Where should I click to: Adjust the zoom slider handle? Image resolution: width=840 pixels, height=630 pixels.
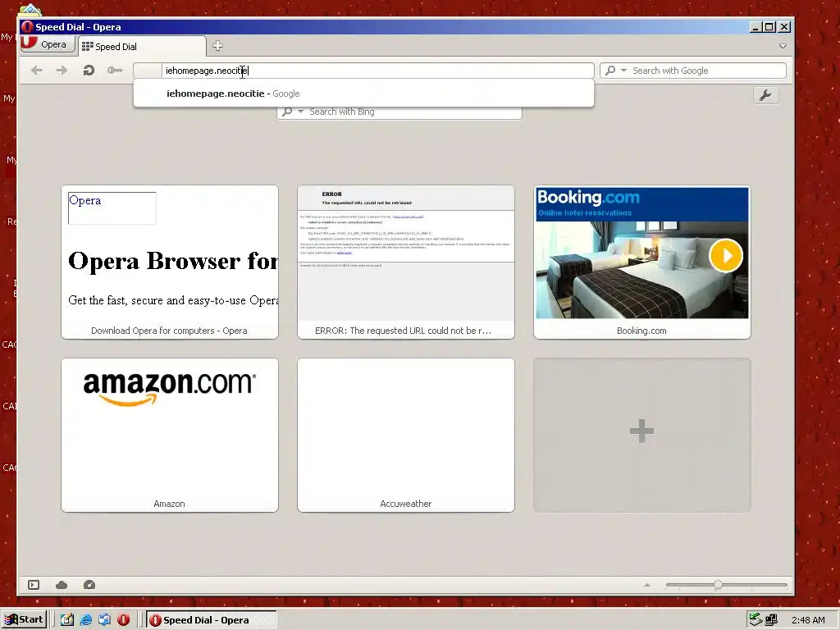718,585
